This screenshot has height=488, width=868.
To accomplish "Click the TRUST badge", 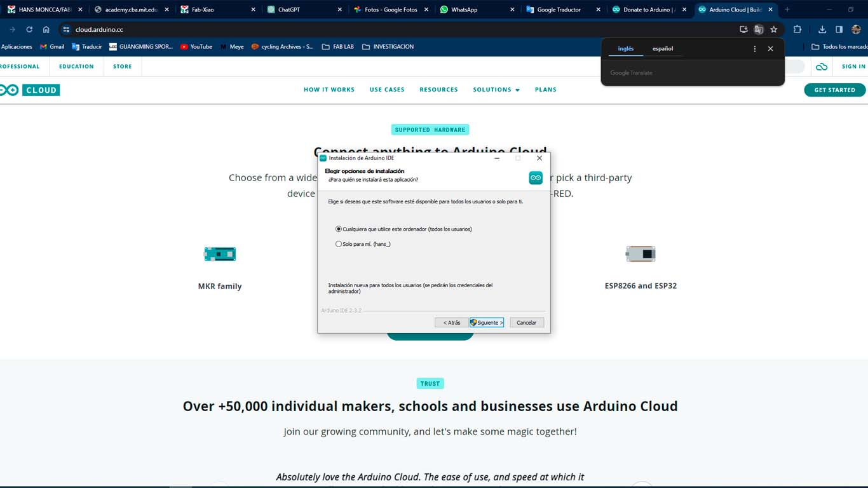I will [430, 384].
